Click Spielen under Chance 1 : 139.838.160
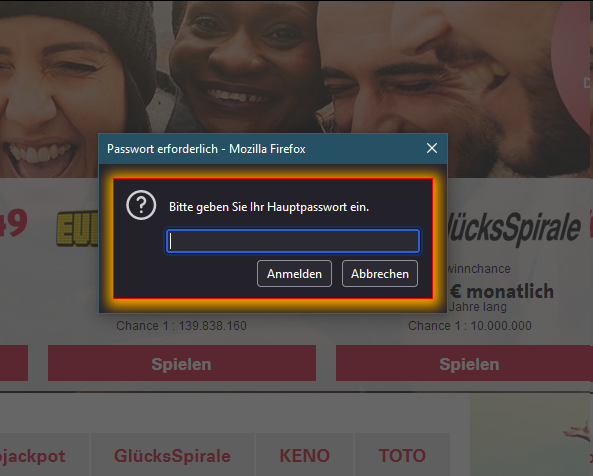Image resolution: width=593 pixels, height=476 pixels. [x=182, y=363]
